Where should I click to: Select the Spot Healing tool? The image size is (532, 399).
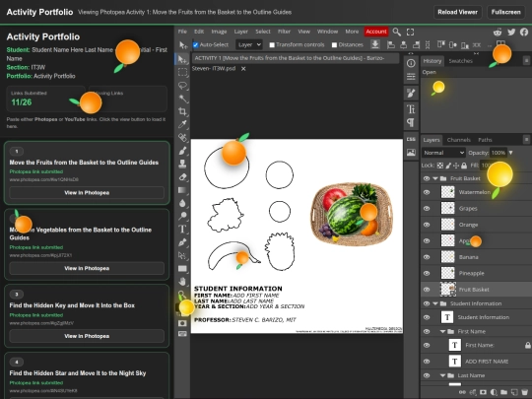[x=182, y=137]
